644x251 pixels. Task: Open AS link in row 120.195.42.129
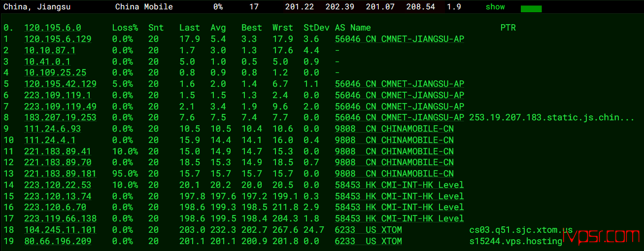click(x=399, y=84)
